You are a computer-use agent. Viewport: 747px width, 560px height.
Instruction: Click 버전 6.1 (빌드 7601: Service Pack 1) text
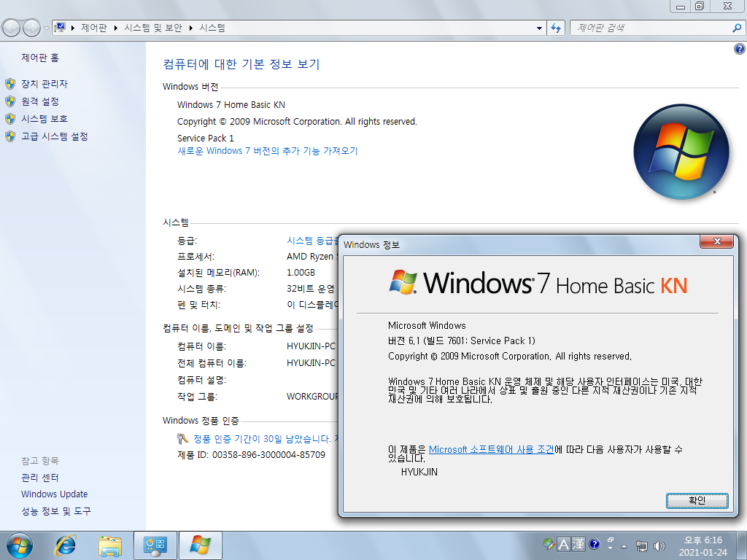(x=462, y=341)
